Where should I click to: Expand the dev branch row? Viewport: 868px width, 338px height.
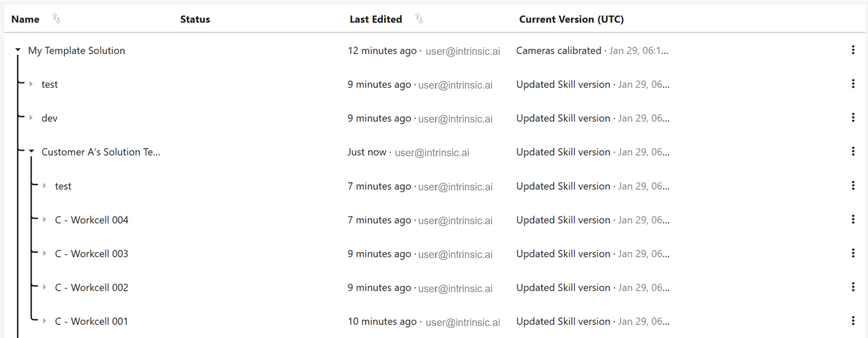pyautogui.click(x=31, y=118)
